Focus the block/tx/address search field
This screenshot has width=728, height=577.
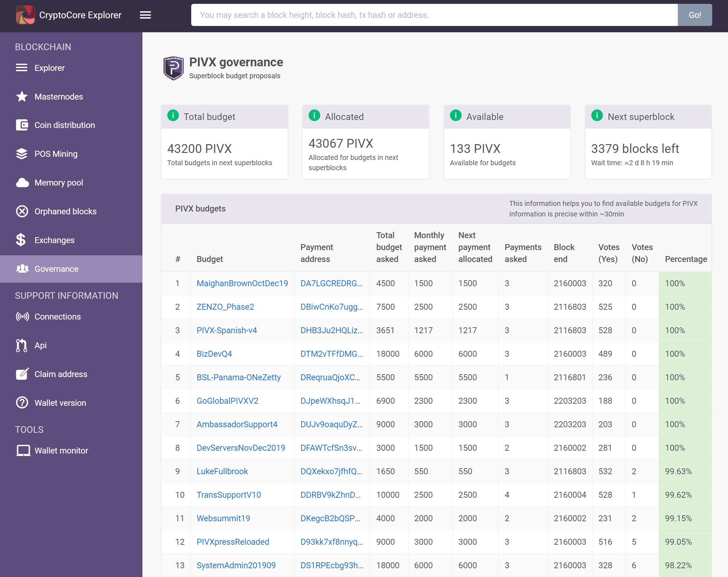coord(434,15)
